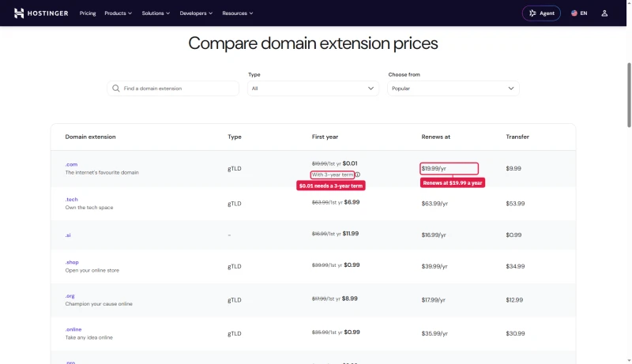Click the gTLD type cell for .shop
This screenshot has height=364, width=632.
click(x=235, y=266)
